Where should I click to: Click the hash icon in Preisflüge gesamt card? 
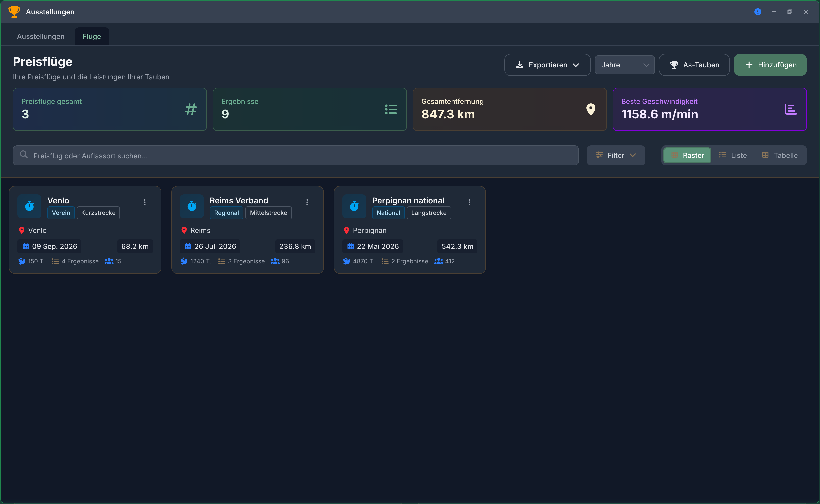[x=191, y=109]
